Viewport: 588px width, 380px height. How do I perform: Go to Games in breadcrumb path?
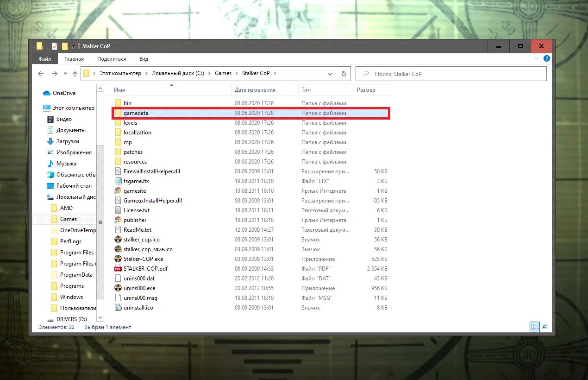click(223, 73)
